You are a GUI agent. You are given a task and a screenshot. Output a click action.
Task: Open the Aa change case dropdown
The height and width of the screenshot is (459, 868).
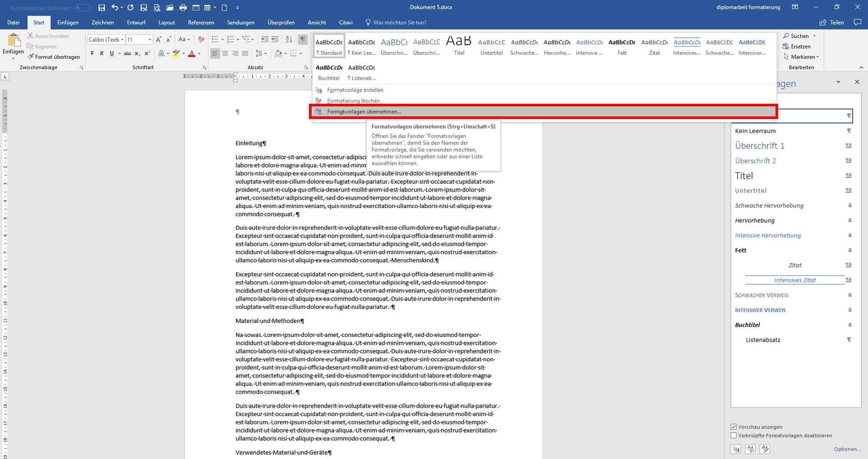point(184,40)
